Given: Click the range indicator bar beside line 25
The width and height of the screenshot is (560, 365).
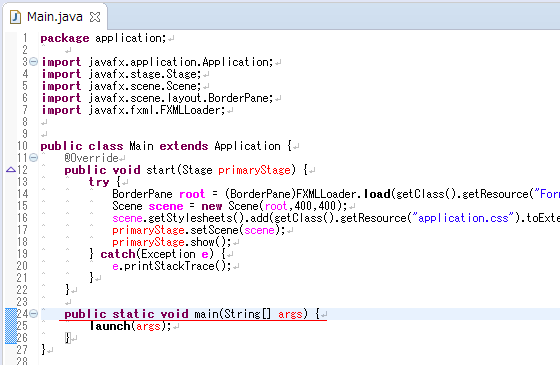Looking at the screenshot, I should pos(11,326).
